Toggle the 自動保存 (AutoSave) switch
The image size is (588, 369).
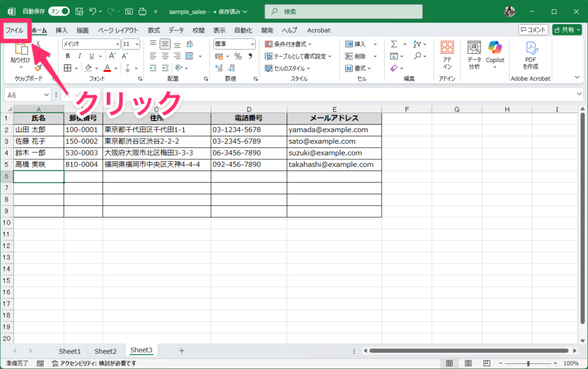pyautogui.click(x=59, y=11)
